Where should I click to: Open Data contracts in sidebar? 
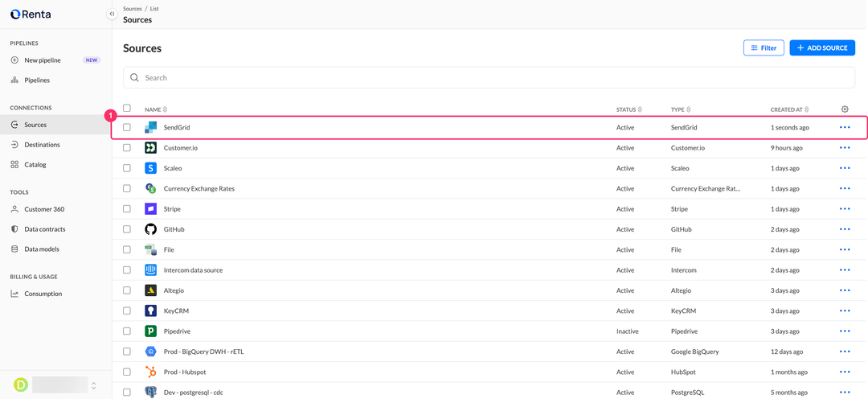[55, 229]
